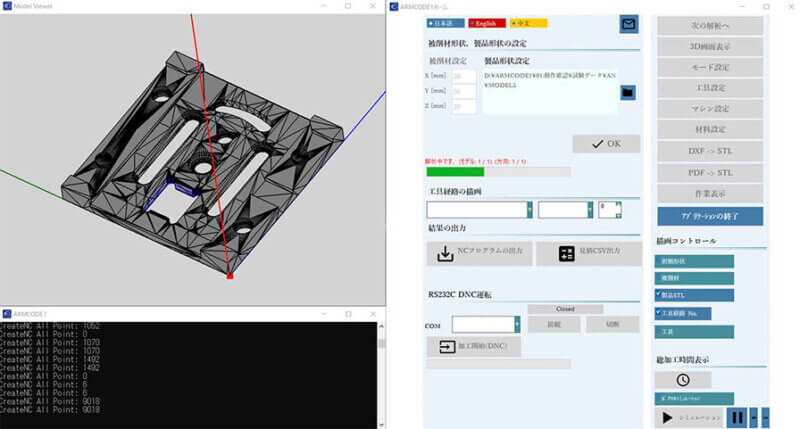Click the X [mm] workpiece input field
Viewport: 800px width, 429px height.
[x=464, y=75]
